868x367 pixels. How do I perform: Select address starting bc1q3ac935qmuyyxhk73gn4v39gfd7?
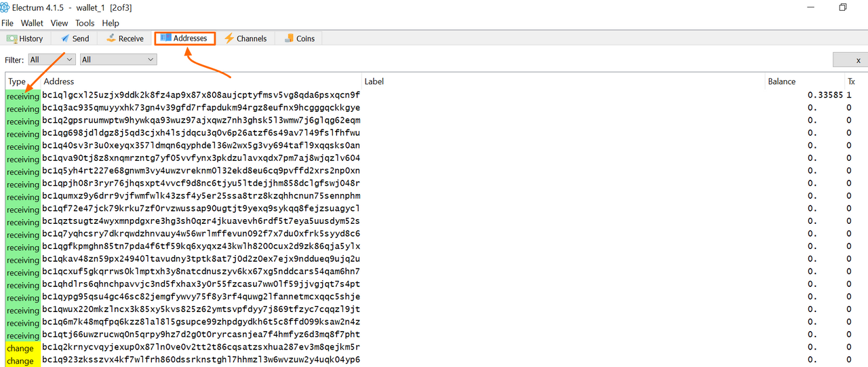point(201,109)
